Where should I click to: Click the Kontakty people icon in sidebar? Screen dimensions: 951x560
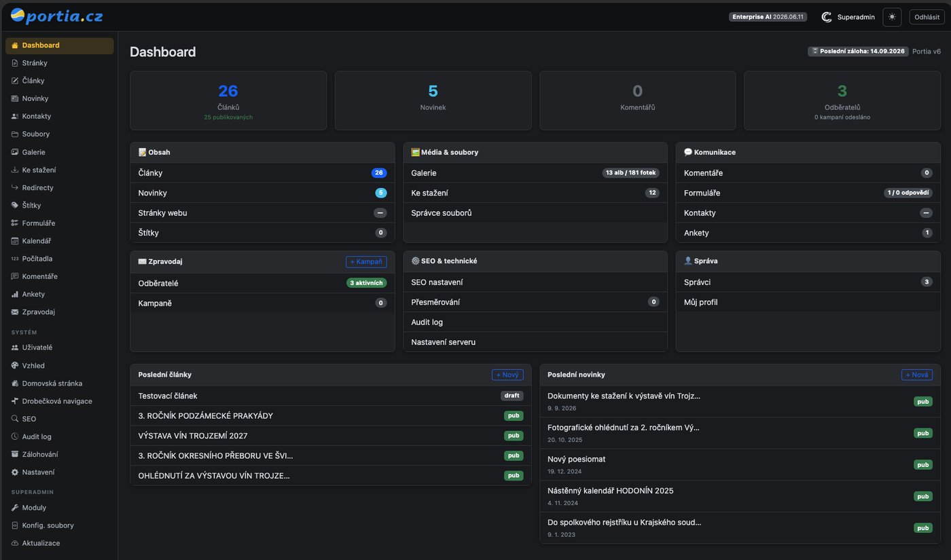15,116
